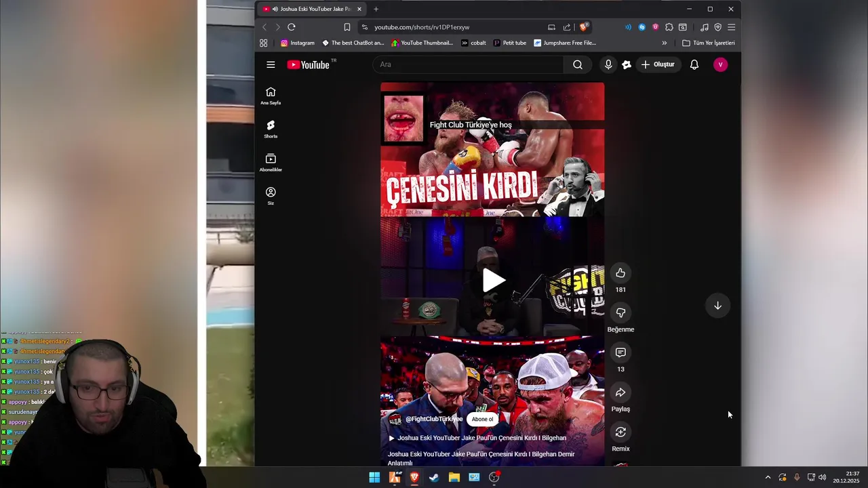Open @FightClubTürkiye channel link
The image size is (868, 488).
pos(434,419)
